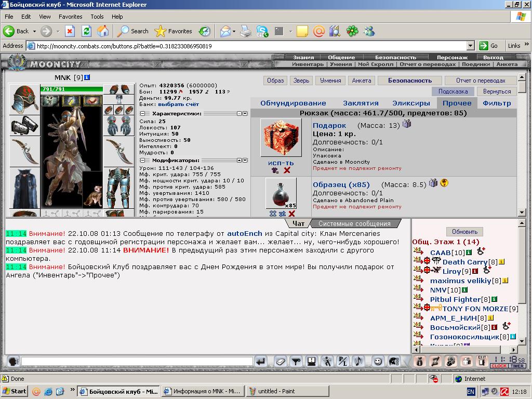Screen dimensions: 532x399
Task: Delete the Образец item with red X
Action: 291,214
